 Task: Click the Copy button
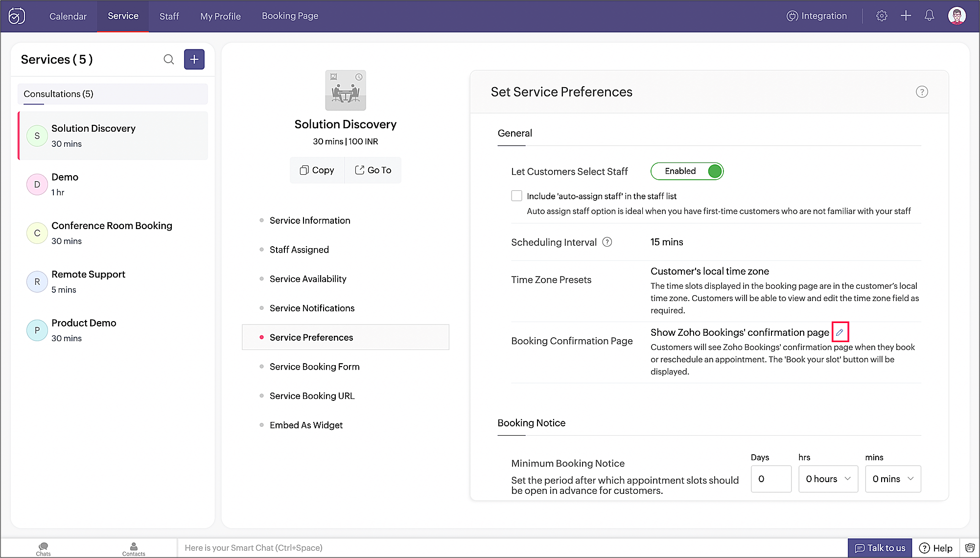pyautogui.click(x=317, y=170)
